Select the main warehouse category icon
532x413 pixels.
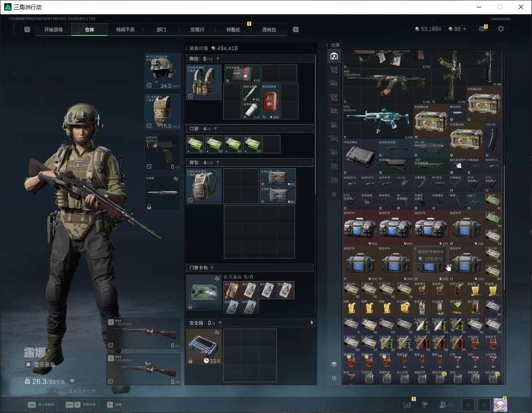click(334, 56)
